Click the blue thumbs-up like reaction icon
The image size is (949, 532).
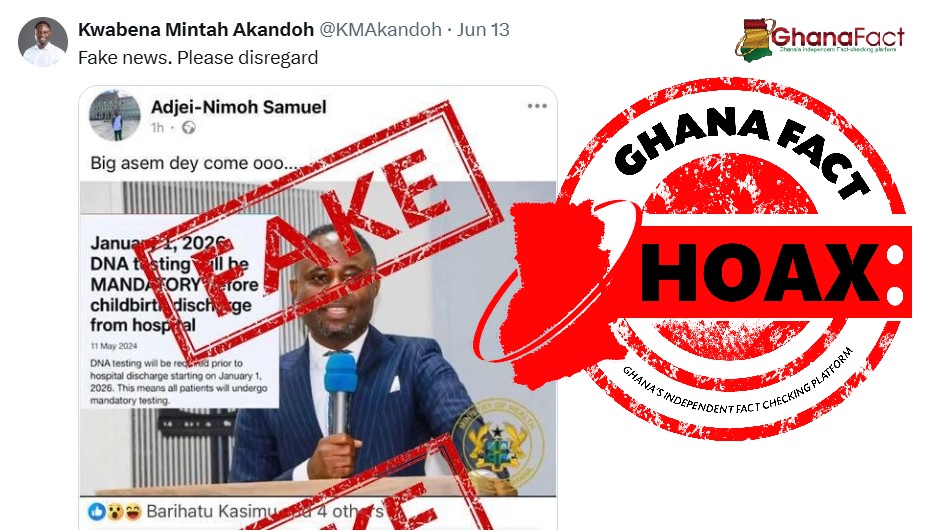point(97,511)
